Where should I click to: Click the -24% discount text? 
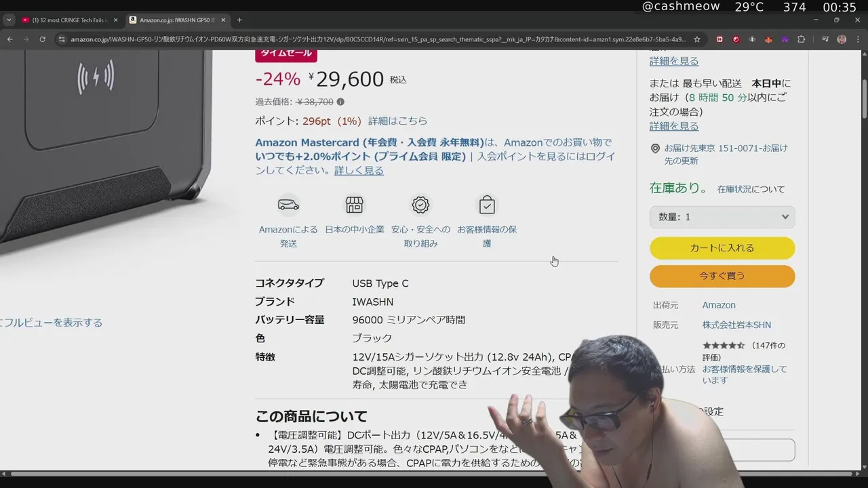(x=277, y=79)
